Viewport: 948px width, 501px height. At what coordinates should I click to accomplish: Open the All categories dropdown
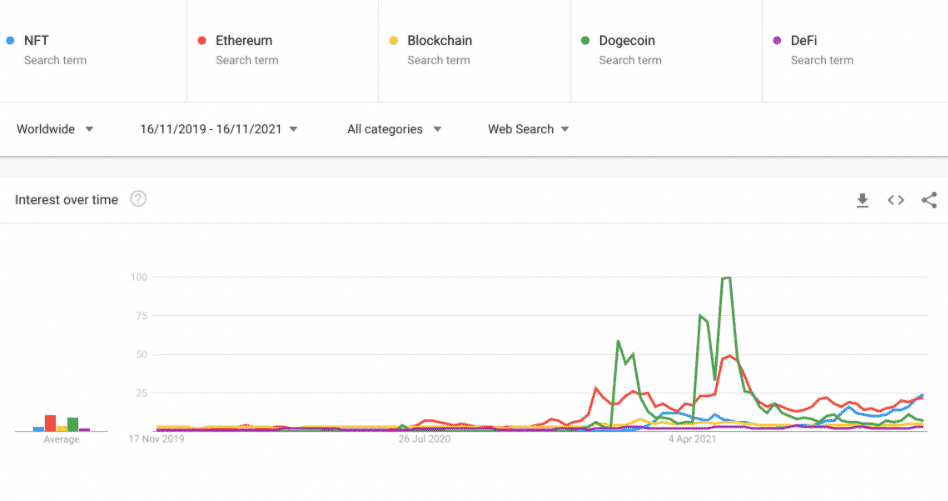[394, 129]
